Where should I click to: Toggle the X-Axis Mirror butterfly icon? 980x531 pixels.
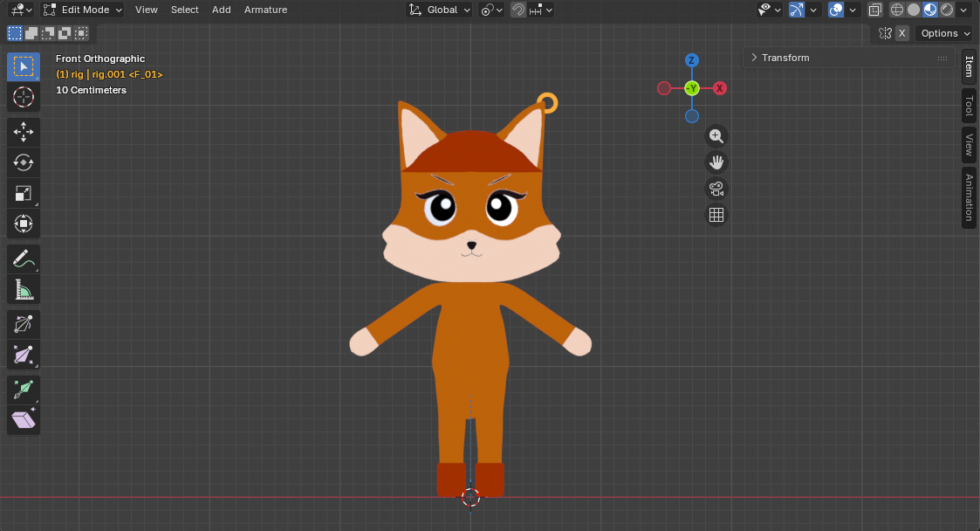tap(884, 32)
